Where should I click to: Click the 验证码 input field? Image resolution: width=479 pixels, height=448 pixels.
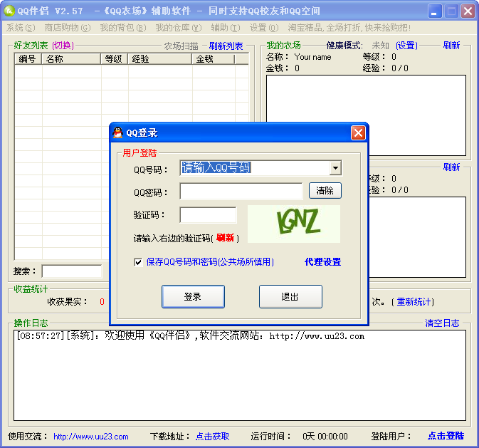click(x=208, y=215)
